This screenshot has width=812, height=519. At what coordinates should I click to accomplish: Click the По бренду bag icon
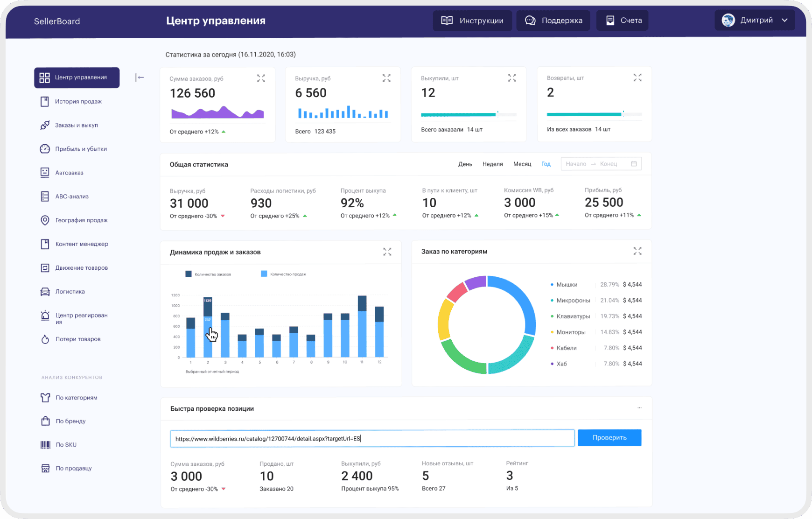click(45, 421)
